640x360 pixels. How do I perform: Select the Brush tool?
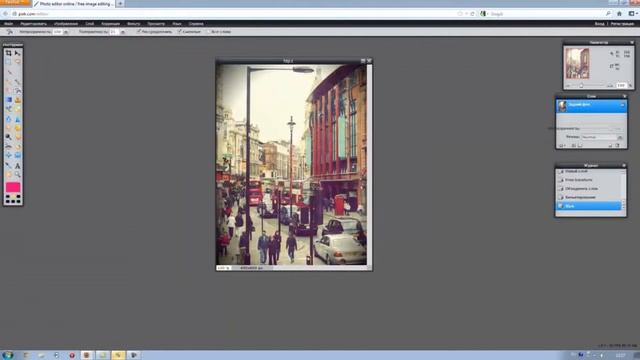coord(18,82)
